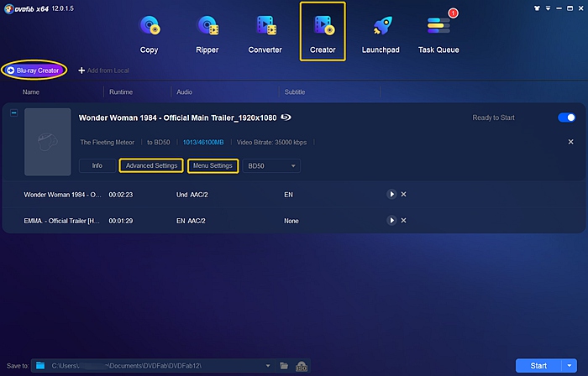Click the Video Bitrate 35000 kbps text
This screenshot has height=376, width=588.
pos(271,143)
